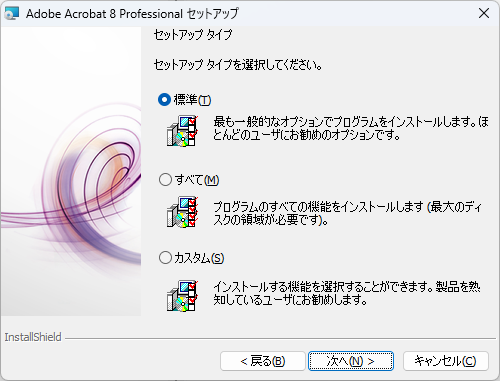Click the すべて option description about disk space
The height and width of the screenshot is (381, 500).
tap(348, 213)
